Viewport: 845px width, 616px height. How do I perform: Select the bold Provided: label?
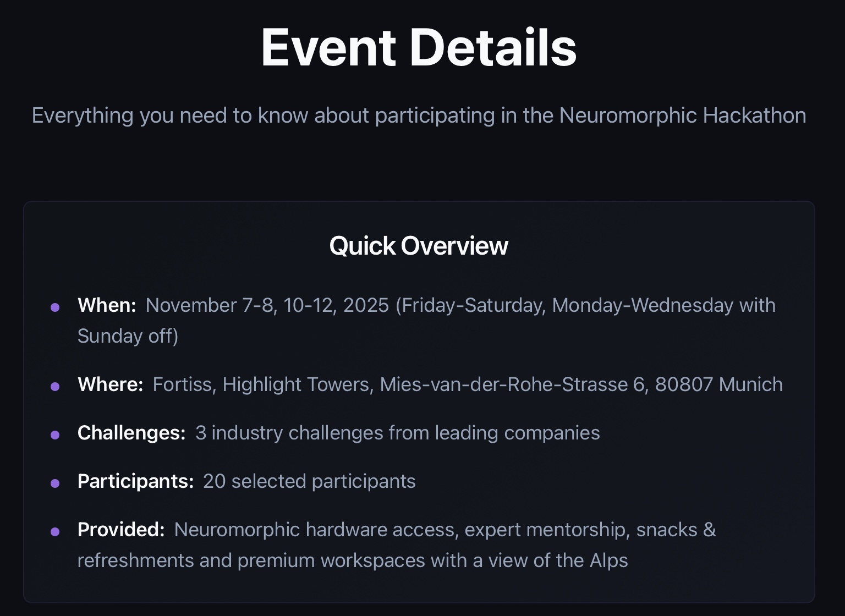(x=121, y=530)
